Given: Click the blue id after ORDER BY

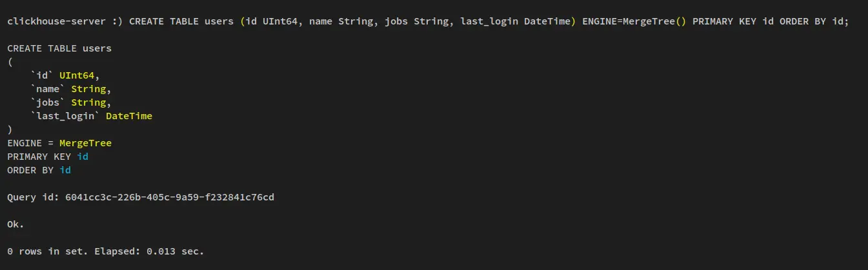Looking at the screenshot, I should click(65, 170).
